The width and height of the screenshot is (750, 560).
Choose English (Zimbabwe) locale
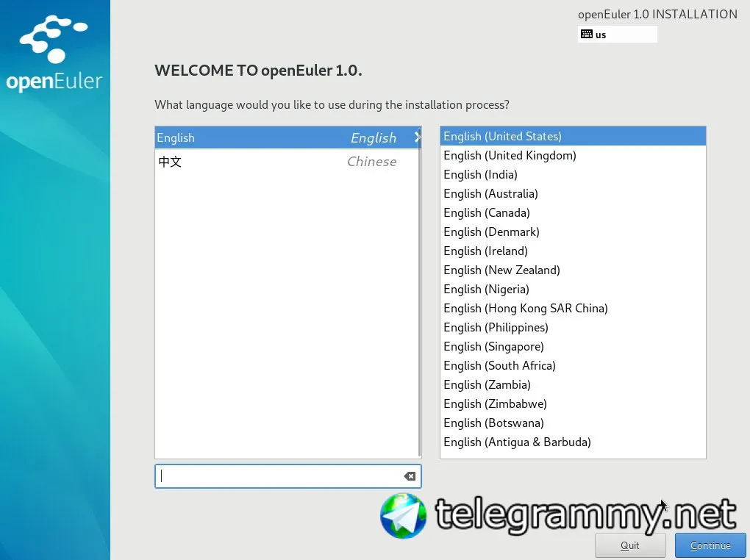(x=573, y=404)
